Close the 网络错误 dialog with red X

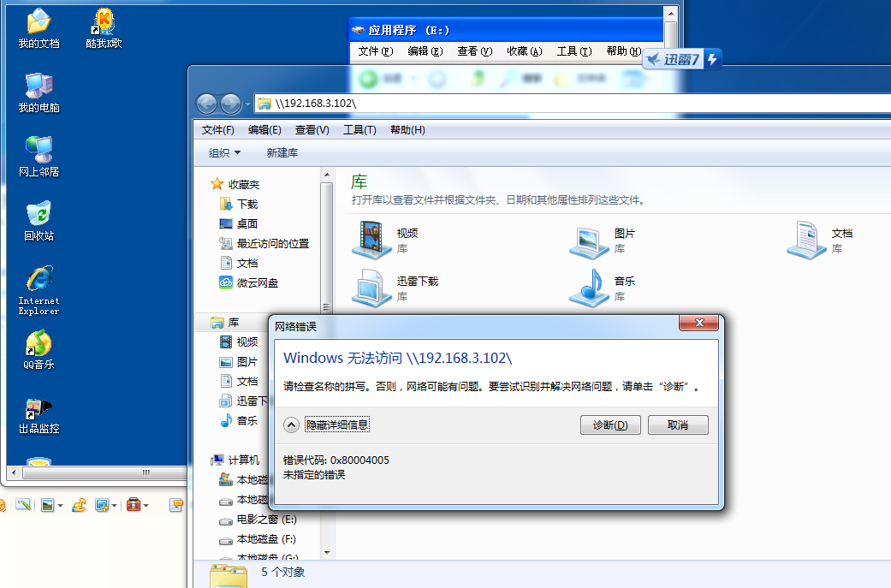699,323
